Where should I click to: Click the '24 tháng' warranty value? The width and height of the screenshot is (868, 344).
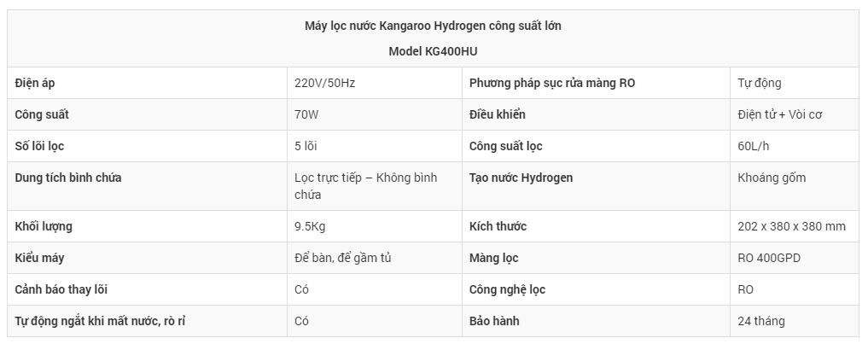(x=761, y=321)
